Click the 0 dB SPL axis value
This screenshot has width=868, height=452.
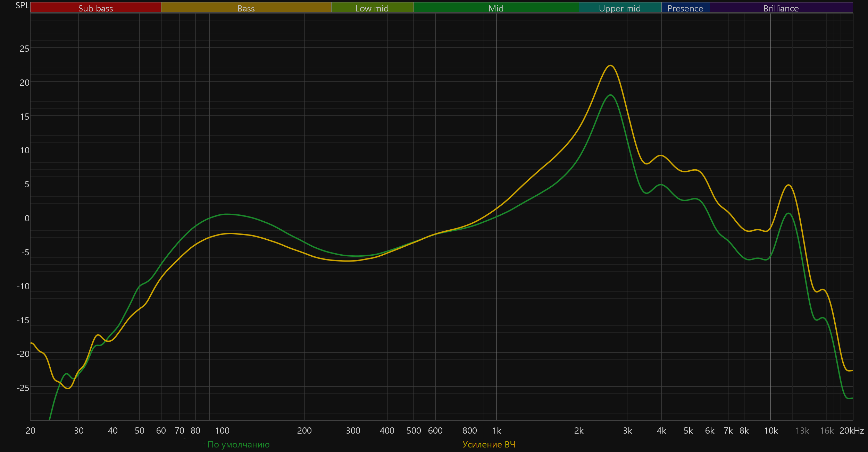click(x=27, y=218)
